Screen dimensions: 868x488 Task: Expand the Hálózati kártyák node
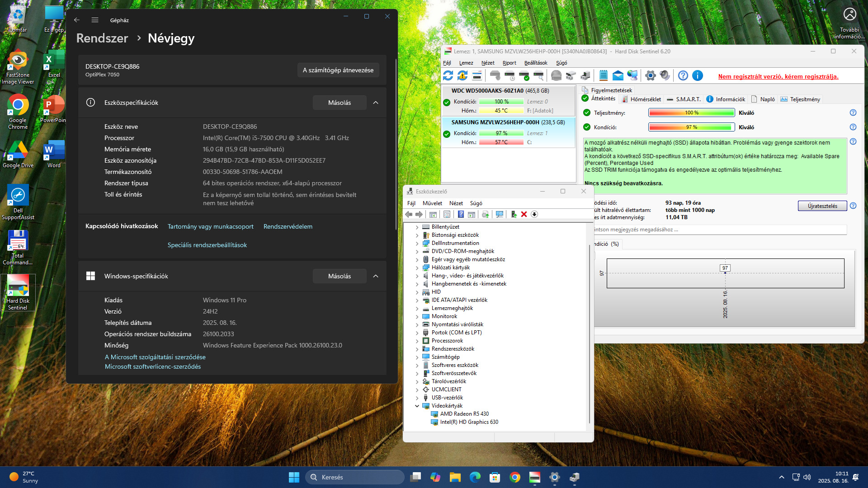click(417, 267)
